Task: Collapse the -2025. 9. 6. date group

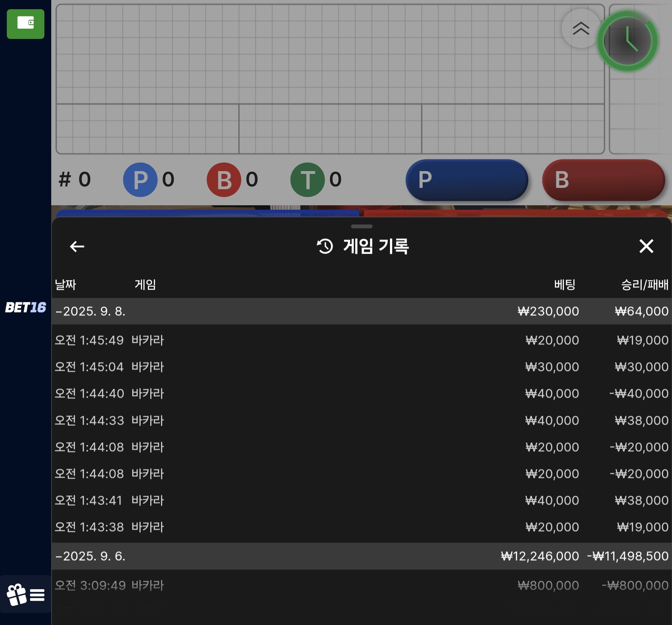Action: pyautogui.click(x=362, y=556)
